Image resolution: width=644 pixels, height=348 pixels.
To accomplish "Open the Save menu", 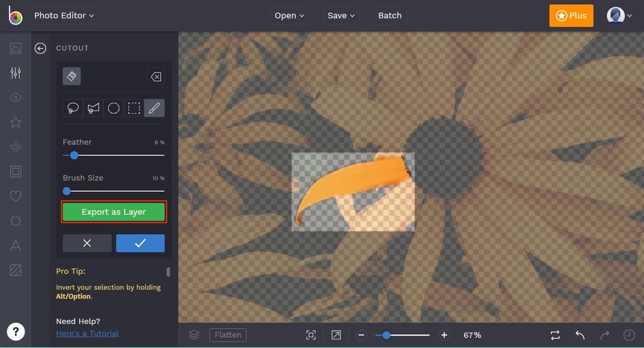I will pos(340,16).
